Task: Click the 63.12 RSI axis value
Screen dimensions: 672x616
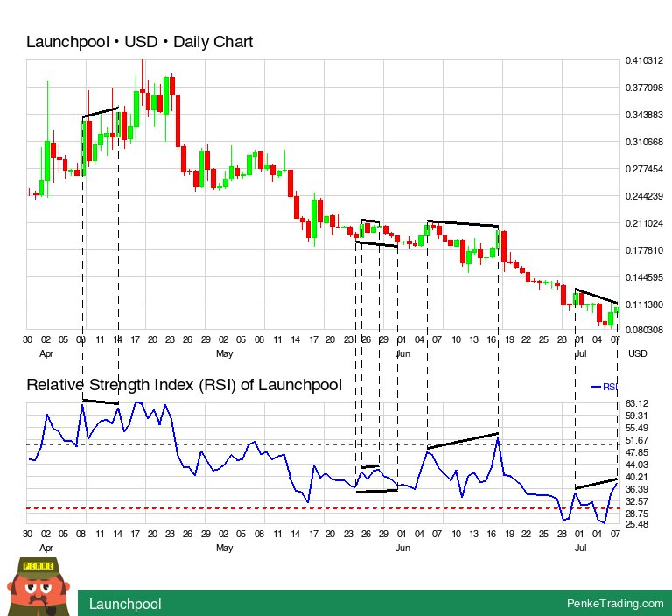Action: click(637, 403)
